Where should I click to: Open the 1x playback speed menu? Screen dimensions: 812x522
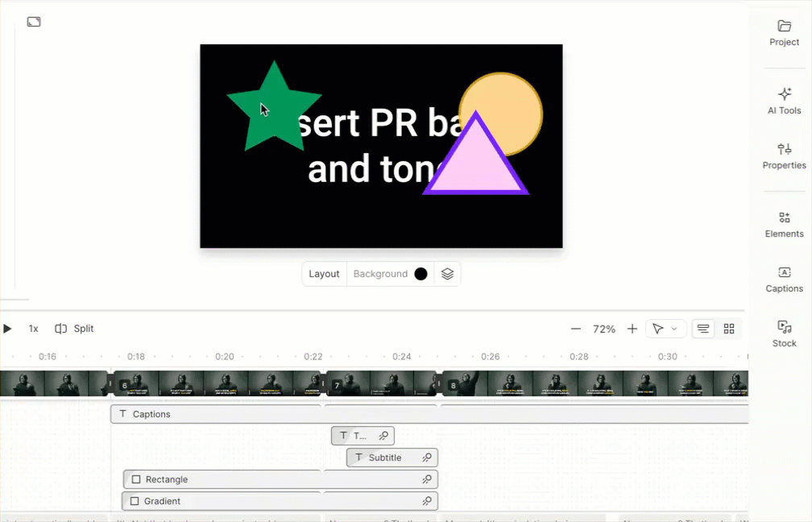pyautogui.click(x=33, y=329)
